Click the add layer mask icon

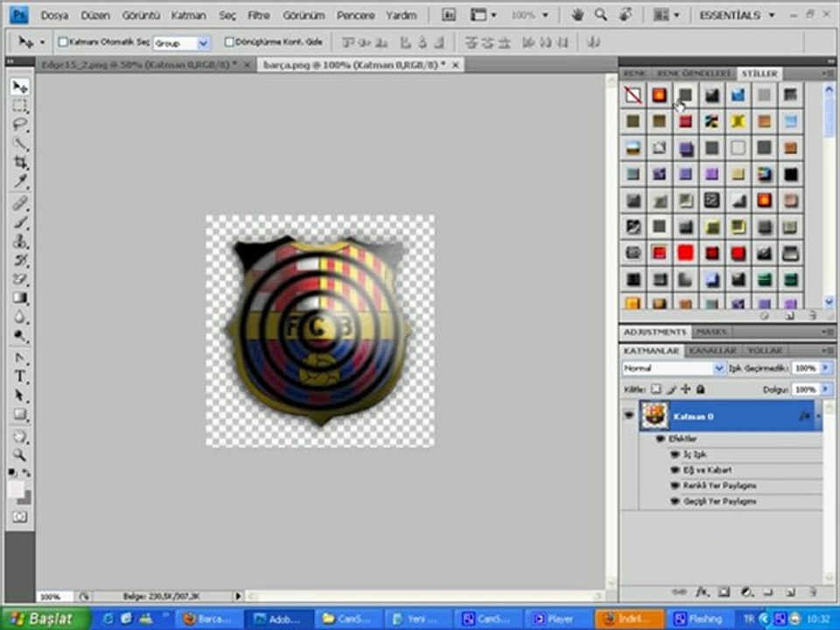tap(724, 592)
